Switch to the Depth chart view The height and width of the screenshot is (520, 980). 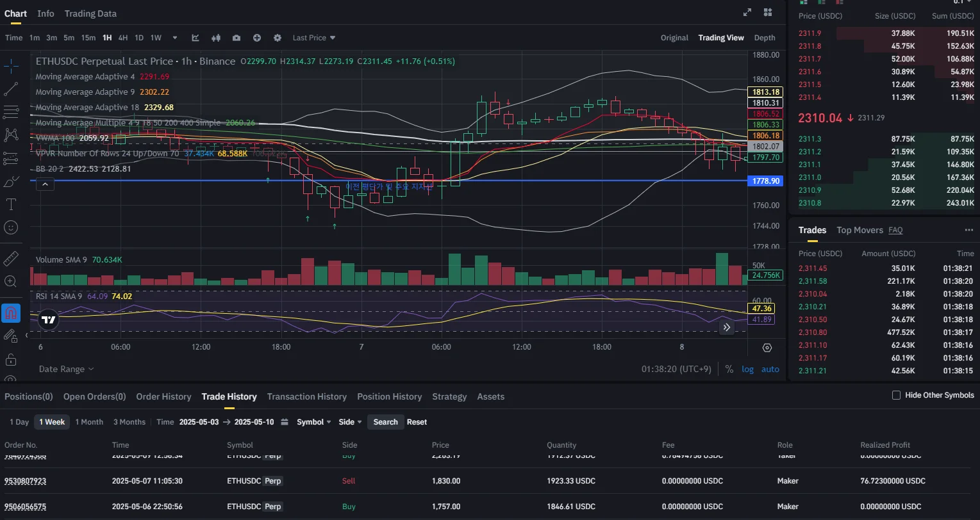click(764, 38)
